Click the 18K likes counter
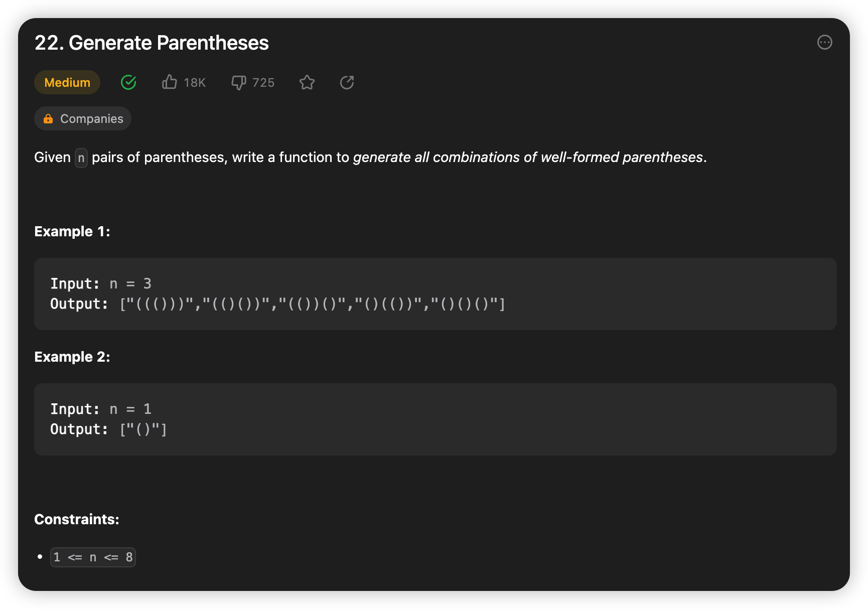The image size is (868, 609). (195, 82)
